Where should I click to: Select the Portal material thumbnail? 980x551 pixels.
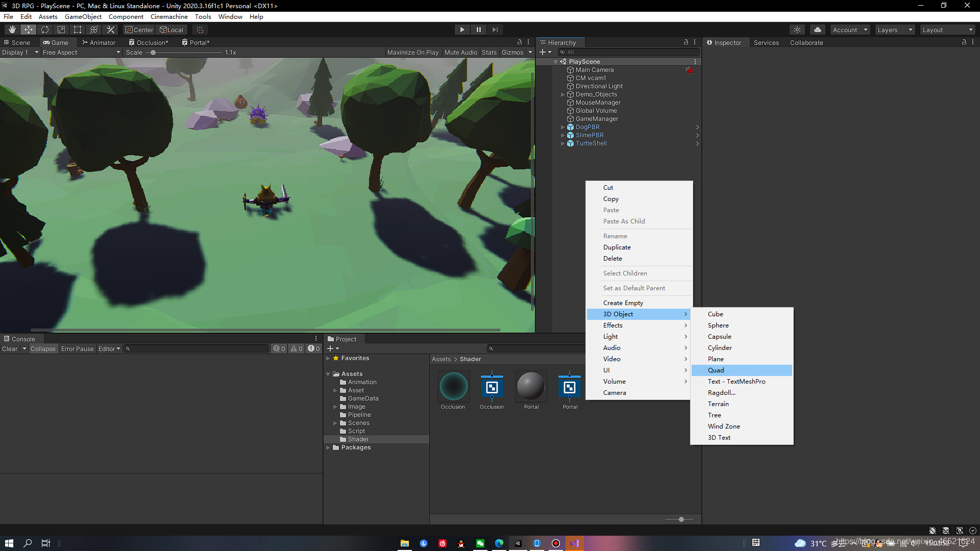pyautogui.click(x=531, y=387)
